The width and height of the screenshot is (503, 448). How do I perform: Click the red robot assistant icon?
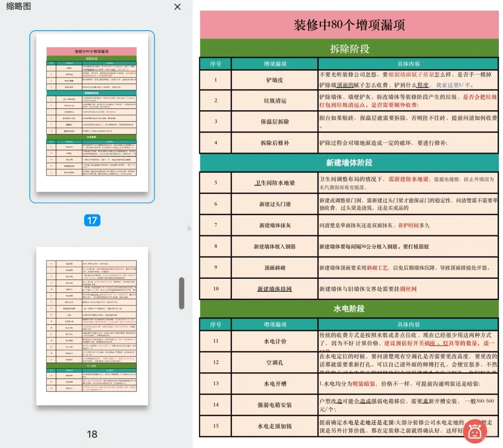pyautogui.click(x=475, y=431)
